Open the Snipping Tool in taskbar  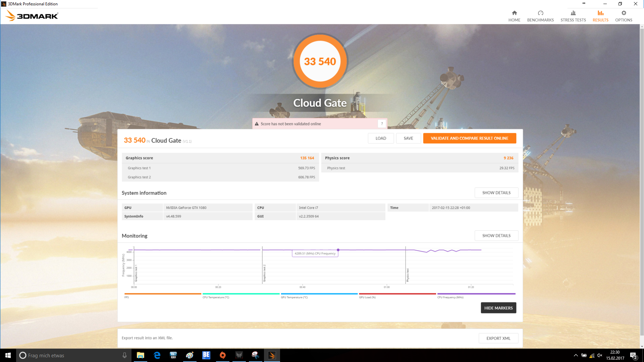coord(256,355)
